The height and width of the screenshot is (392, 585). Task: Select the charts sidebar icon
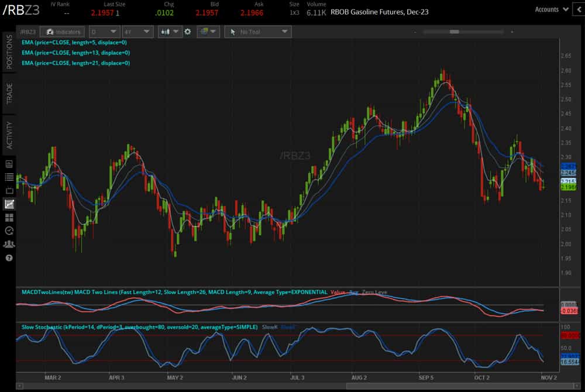[x=9, y=204]
